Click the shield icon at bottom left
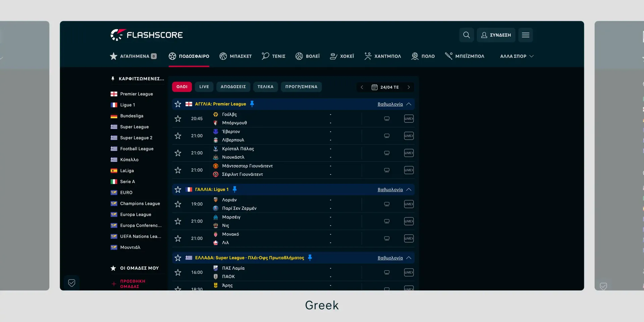 [71, 283]
